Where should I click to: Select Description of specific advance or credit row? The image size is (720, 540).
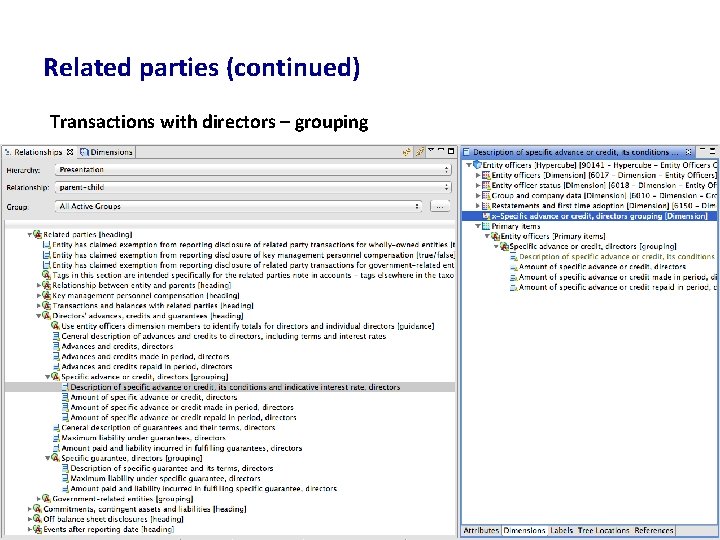coord(230,387)
